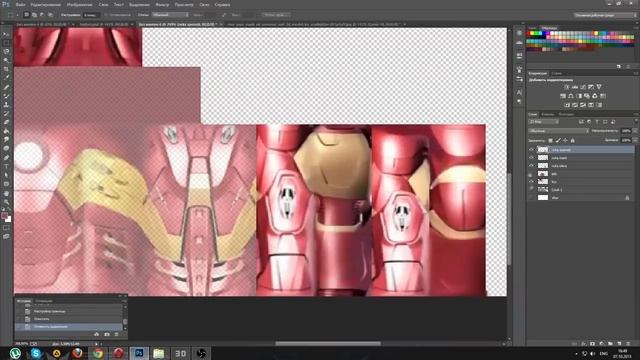
Task: Select the Lasso tool
Action: [6, 51]
